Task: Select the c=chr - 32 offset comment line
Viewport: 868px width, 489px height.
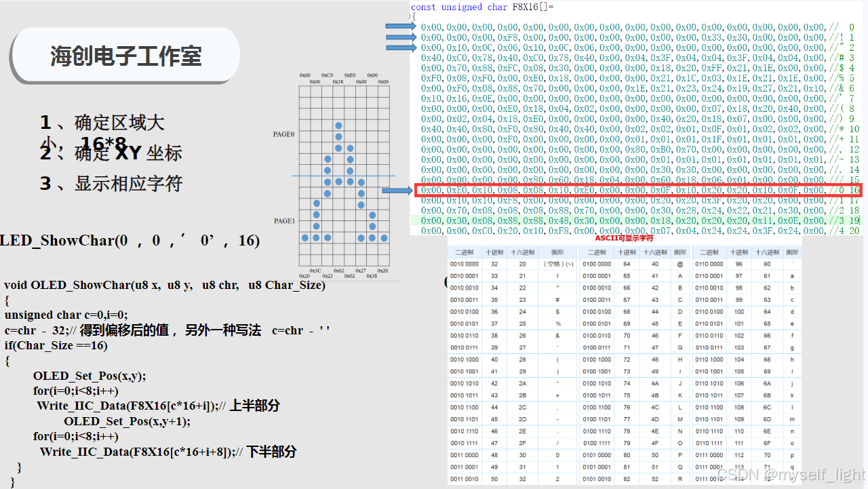Action: [167, 330]
